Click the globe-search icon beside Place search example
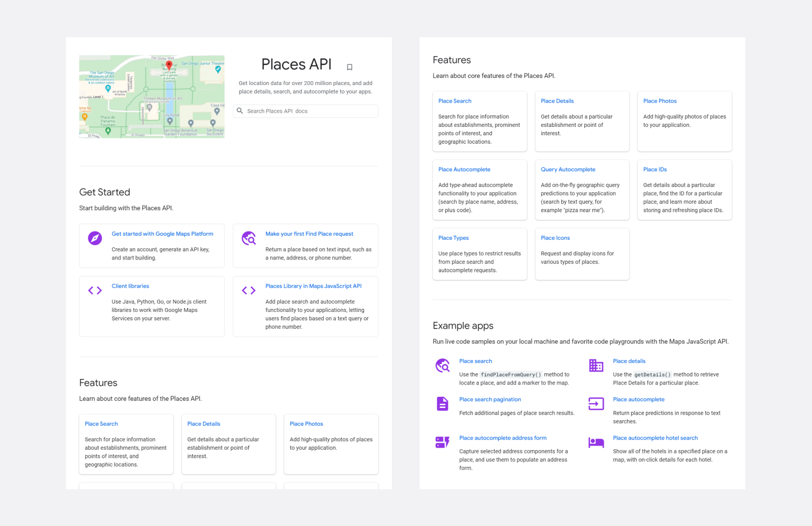The width and height of the screenshot is (812, 526). [442, 365]
